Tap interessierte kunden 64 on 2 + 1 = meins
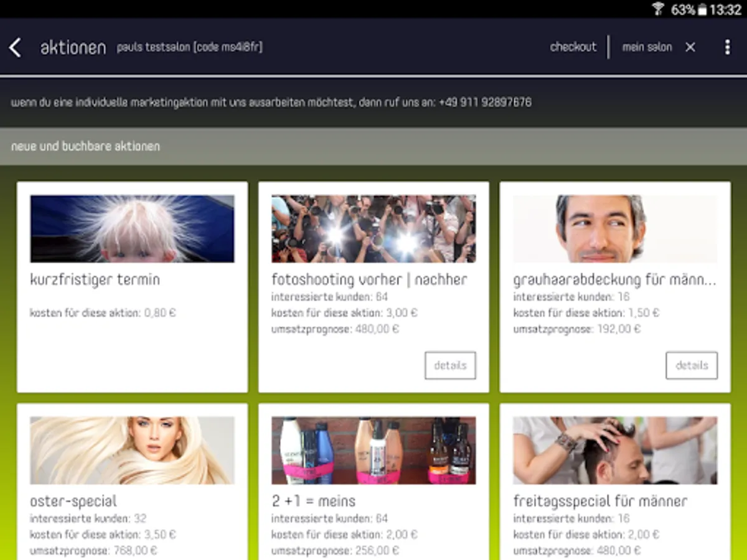 pyautogui.click(x=329, y=518)
